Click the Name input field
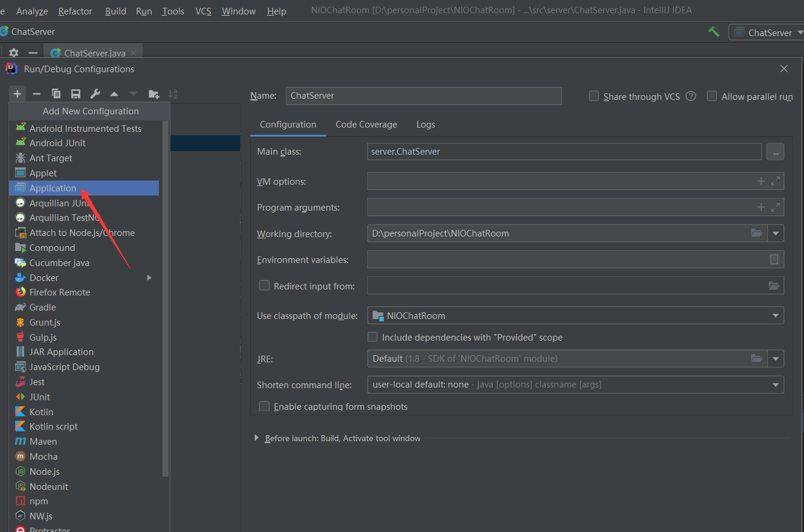Screen dimensions: 804x532 424,96
